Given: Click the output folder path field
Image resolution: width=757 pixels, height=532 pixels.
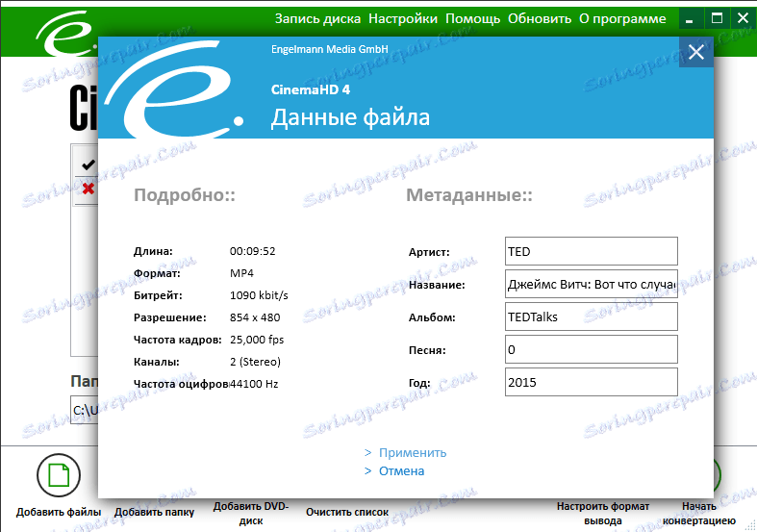Looking at the screenshot, I should (x=85, y=411).
